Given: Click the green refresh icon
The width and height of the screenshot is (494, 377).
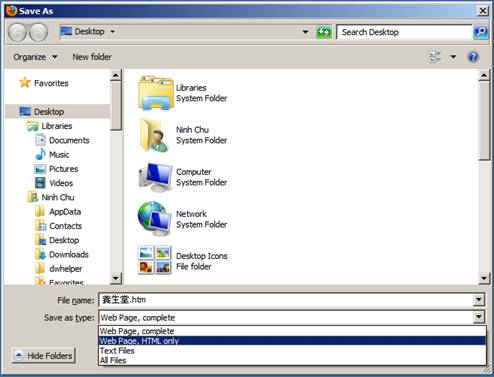Looking at the screenshot, I should click(x=324, y=32).
